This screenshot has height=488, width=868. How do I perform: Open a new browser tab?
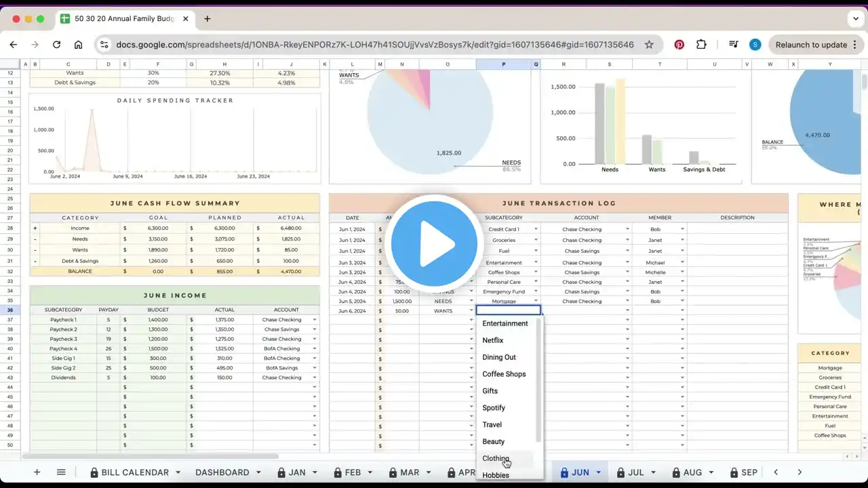tap(208, 18)
